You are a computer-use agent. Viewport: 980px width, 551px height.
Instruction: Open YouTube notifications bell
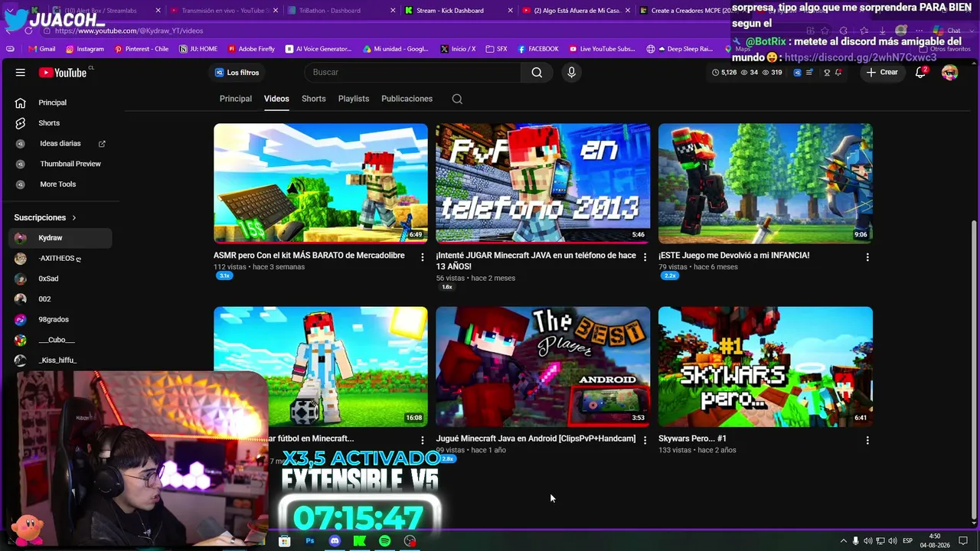point(920,73)
